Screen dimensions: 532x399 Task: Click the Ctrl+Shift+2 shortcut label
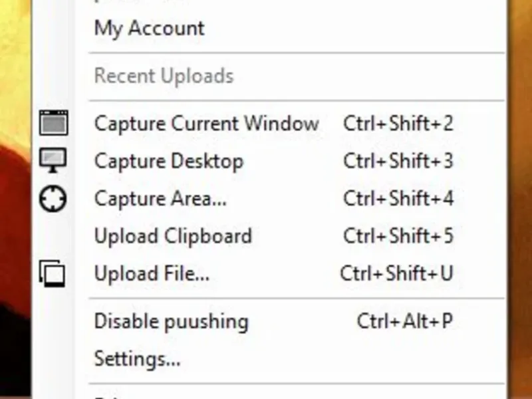pos(398,124)
